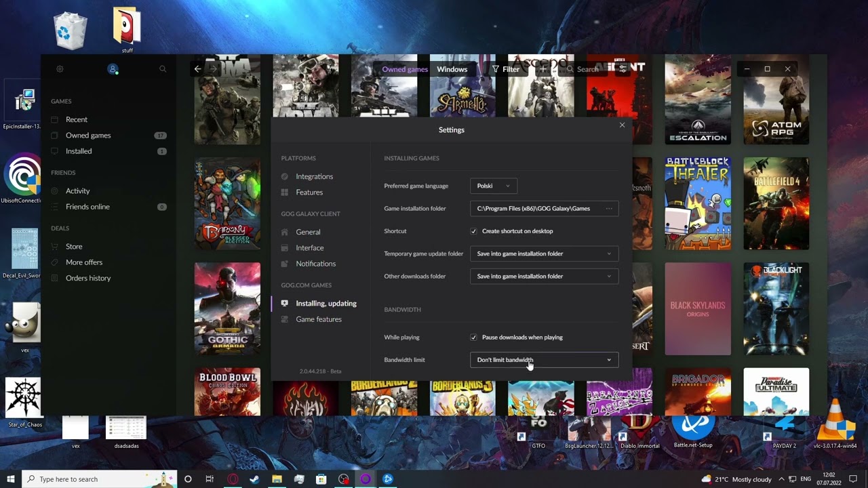
Task: Open the user profile avatar icon
Action: (x=113, y=69)
